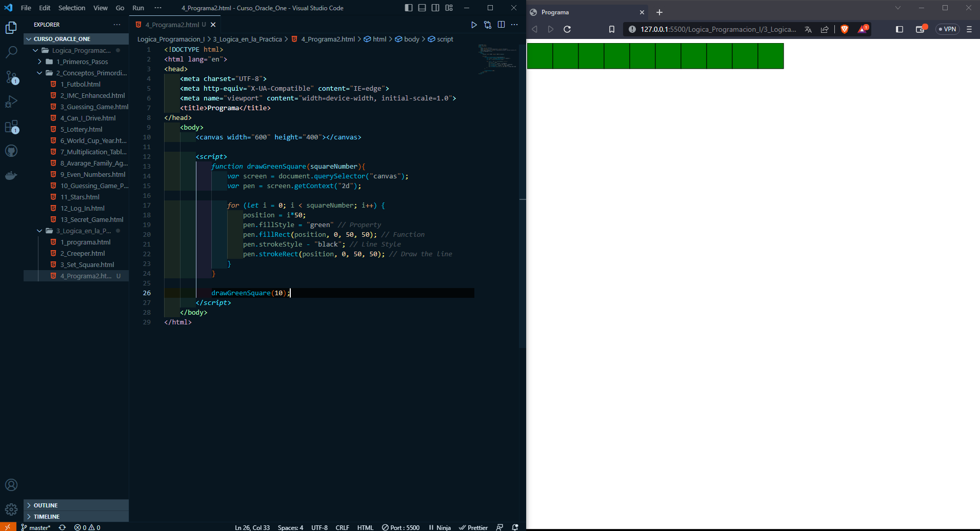This screenshot has width=980, height=531.
Task: Open Explorer panel more actions menu
Action: (x=117, y=25)
